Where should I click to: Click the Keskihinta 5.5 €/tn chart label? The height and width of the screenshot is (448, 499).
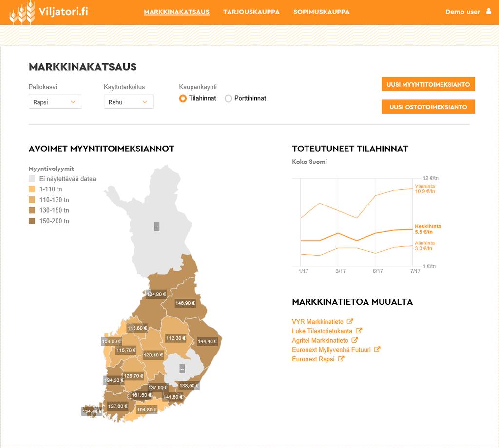point(428,229)
